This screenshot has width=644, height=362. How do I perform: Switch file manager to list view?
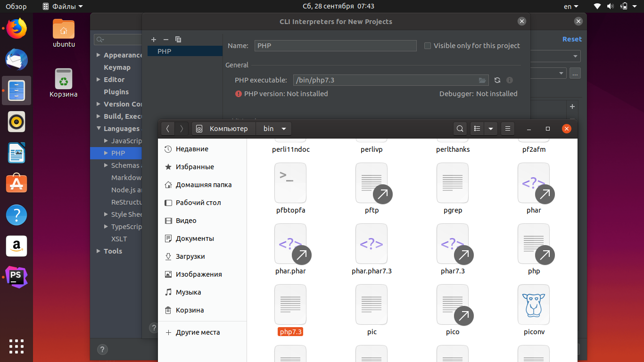pos(477,128)
